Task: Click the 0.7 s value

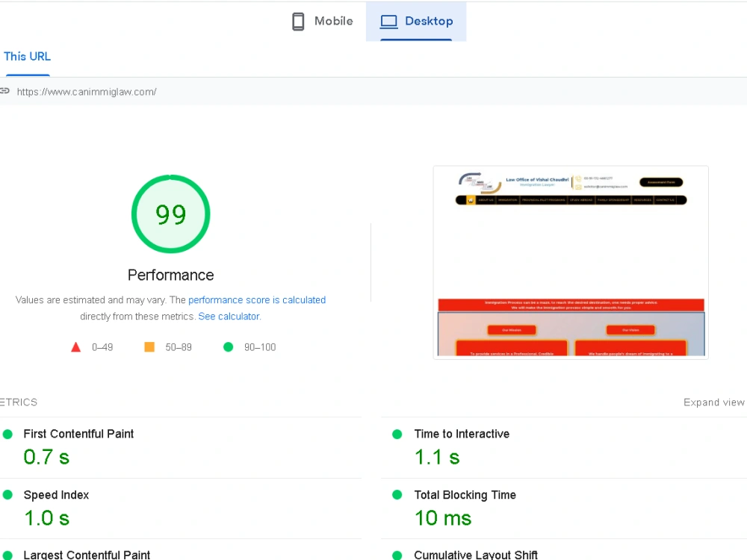Action: (x=46, y=457)
